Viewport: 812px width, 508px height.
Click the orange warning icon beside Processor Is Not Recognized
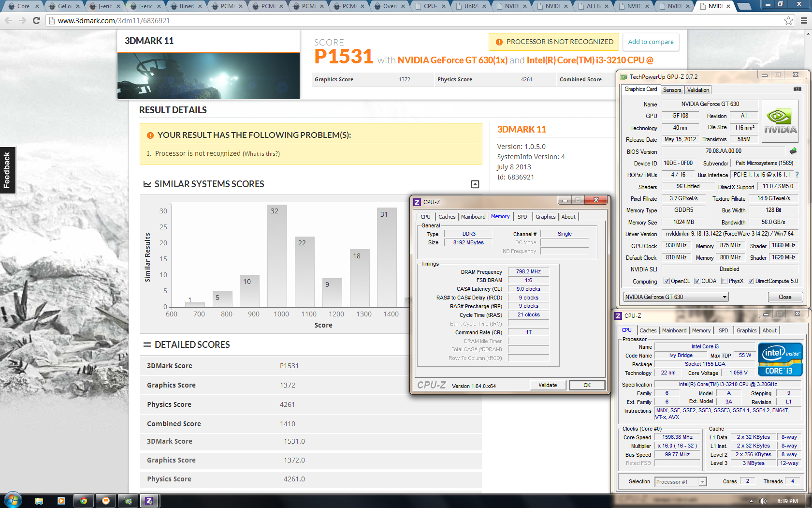pos(499,42)
